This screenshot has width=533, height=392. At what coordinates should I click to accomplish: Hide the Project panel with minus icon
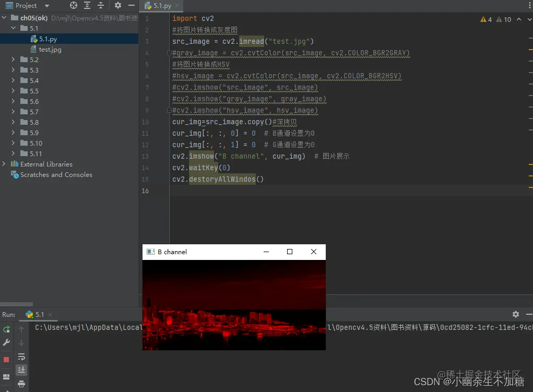(132, 5)
